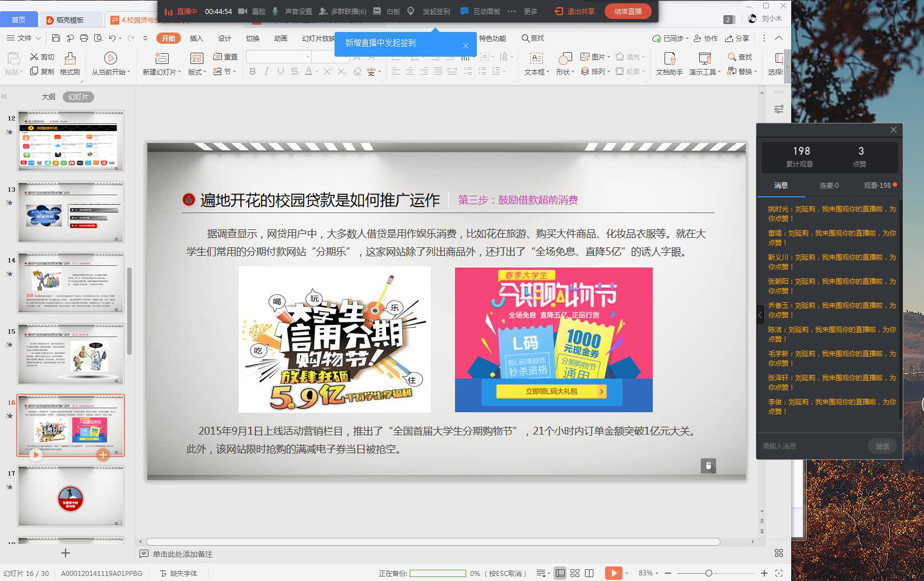The image size is (924, 581).
Task: Click the Collaborate (协作) button
Action: 706,38
